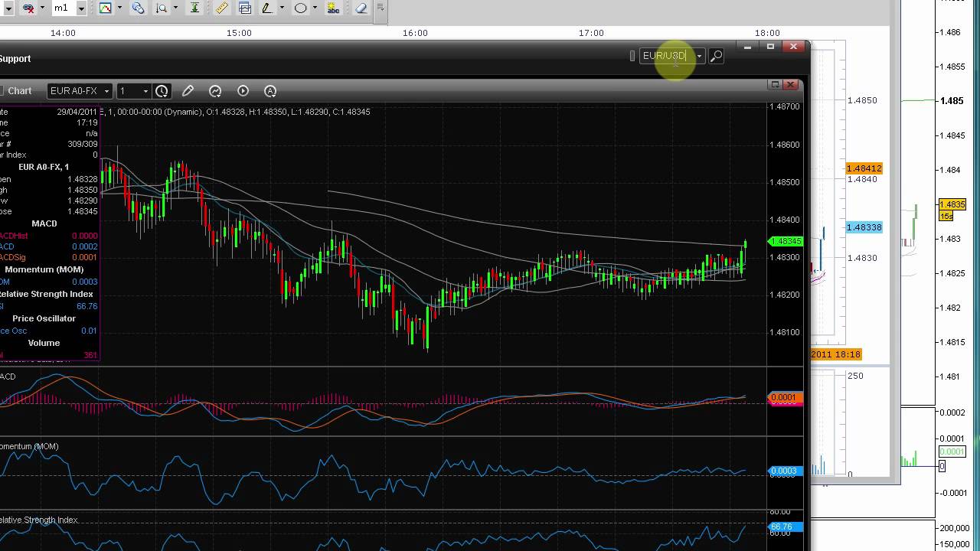Screen dimensions: 980x551
Task: Toggle the checkbox next to Chart label
Action: coord(2,91)
